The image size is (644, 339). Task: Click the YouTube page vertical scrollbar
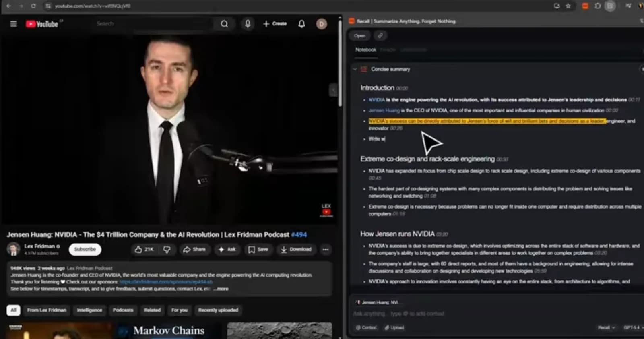(x=340, y=64)
